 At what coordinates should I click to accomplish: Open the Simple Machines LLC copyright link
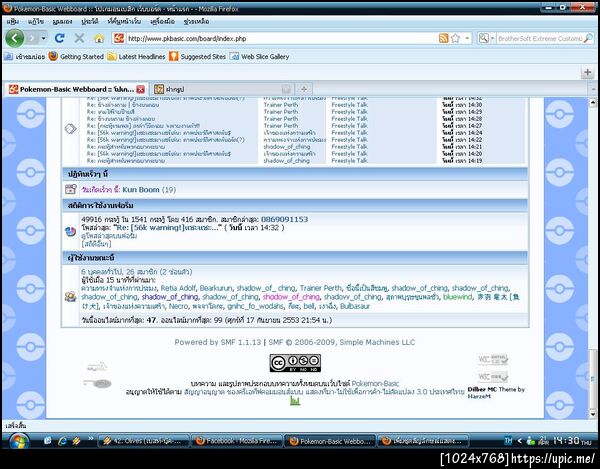[x=341, y=342]
